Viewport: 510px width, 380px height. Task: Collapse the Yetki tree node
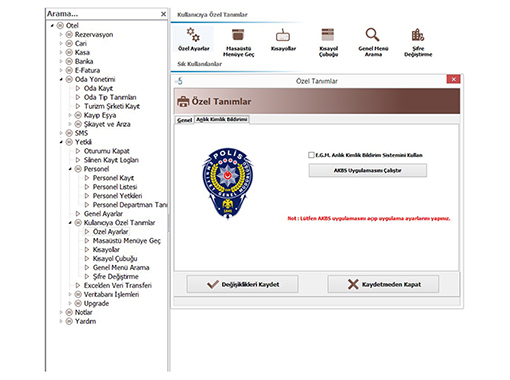tap(61, 142)
